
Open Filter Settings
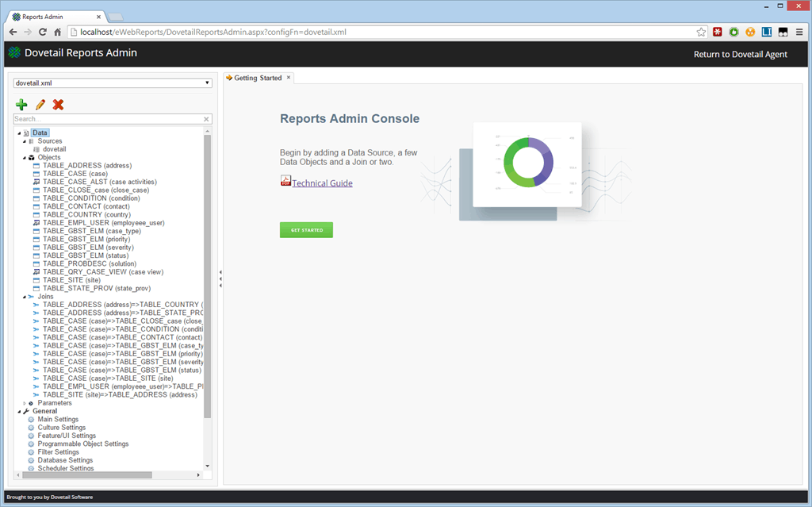(58, 452)
